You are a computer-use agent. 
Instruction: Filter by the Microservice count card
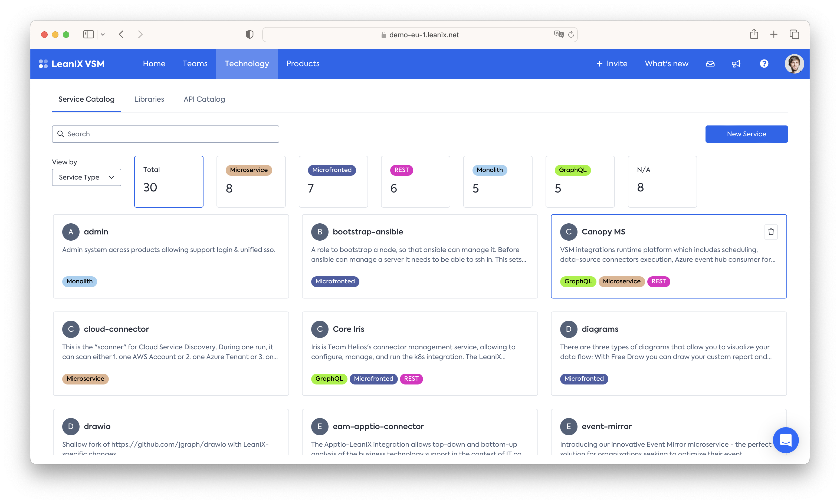pos(251,181)
